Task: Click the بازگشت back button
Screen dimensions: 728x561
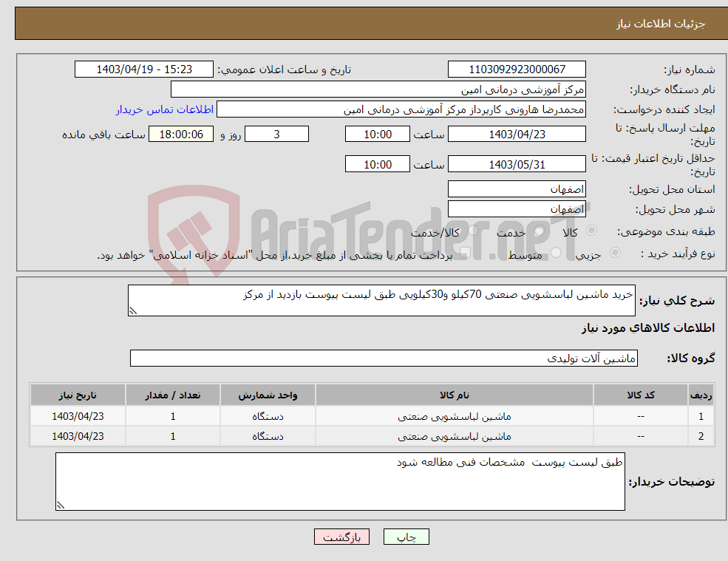Action: coord(341,537)
